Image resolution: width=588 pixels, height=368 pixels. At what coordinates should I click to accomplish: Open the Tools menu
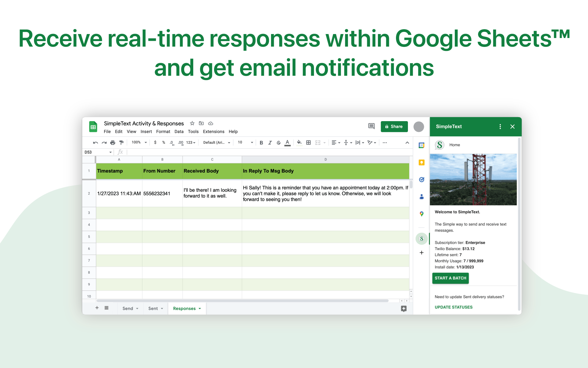coord(193,132)
